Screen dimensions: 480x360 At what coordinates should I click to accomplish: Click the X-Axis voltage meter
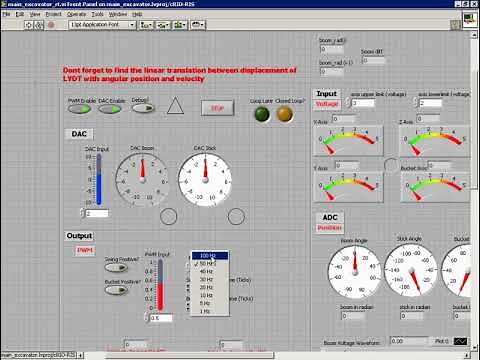tap(348, 141)
